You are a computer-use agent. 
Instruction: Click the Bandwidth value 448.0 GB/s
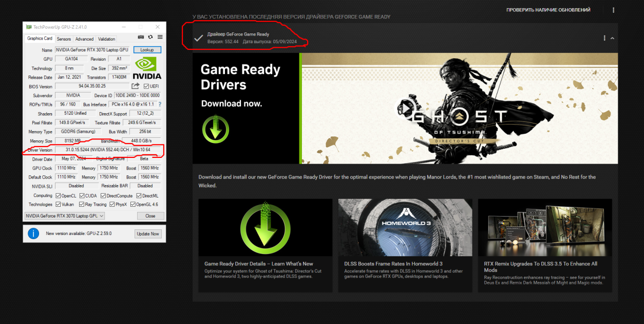click(141, 140)
